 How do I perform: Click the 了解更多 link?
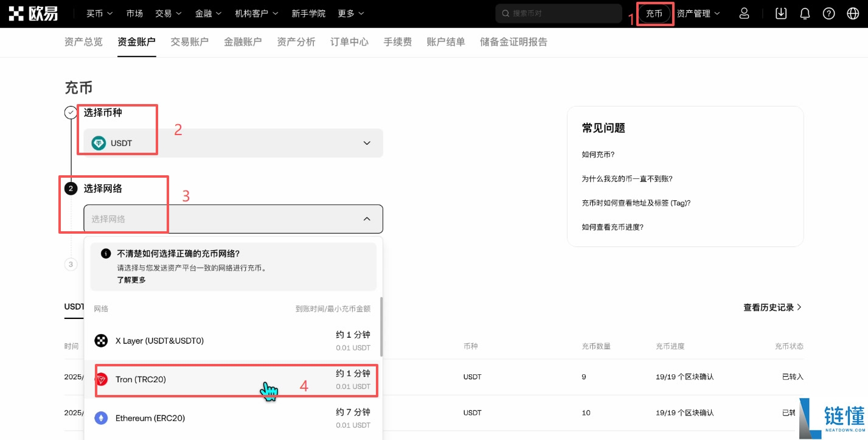[x=131, y=280]
